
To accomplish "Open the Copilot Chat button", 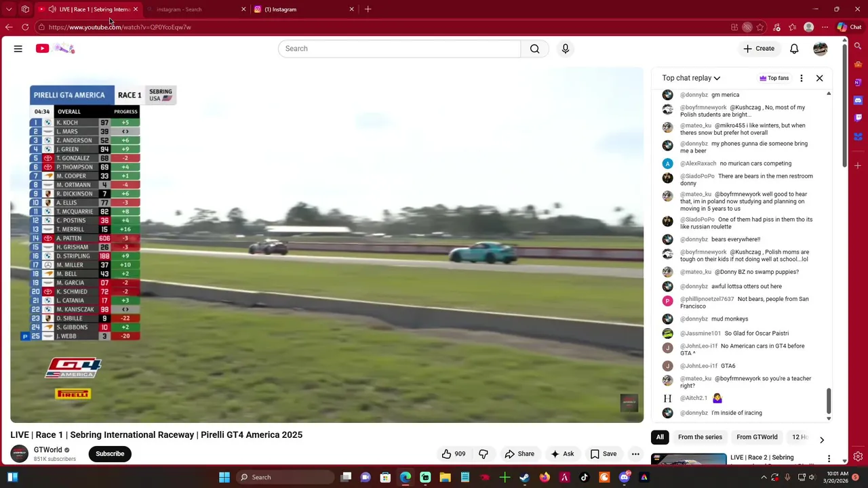I will click(849, 27).
